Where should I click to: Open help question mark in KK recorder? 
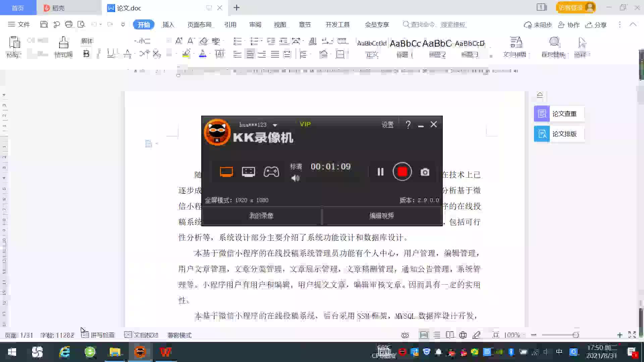tap(408, 125)
